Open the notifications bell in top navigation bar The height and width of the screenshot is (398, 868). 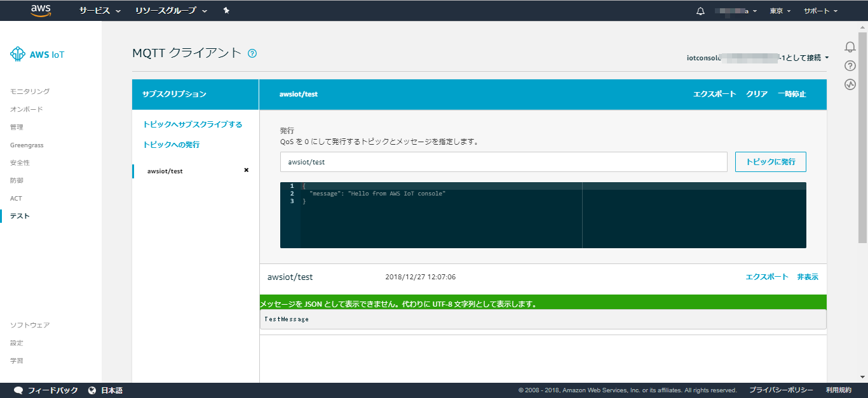tap(700, 11)
